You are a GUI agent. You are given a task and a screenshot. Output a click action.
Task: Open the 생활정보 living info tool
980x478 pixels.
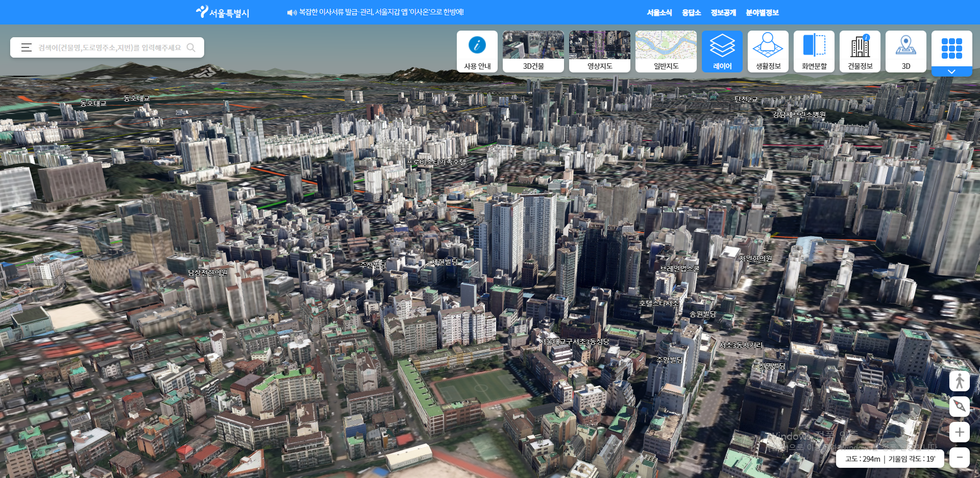768,52
